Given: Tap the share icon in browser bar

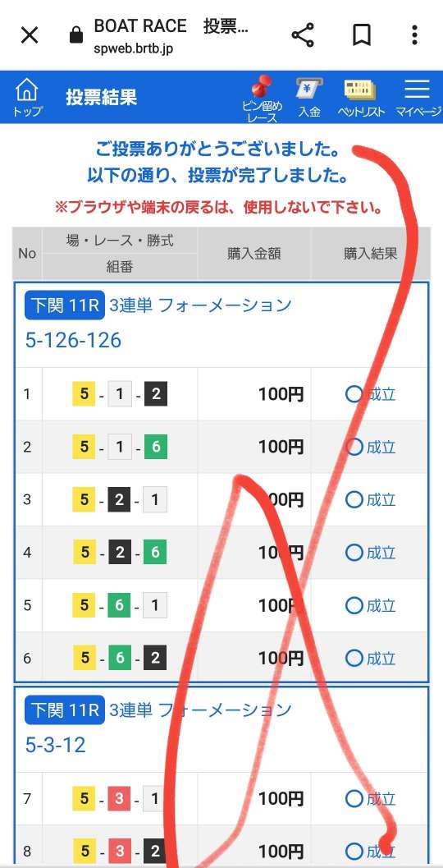Looking at the screenshot, I should (303, 35).
